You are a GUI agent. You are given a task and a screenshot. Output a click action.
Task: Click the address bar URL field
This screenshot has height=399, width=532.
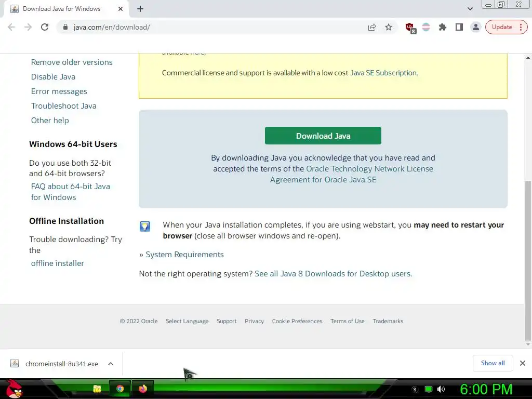pos(217,27)
